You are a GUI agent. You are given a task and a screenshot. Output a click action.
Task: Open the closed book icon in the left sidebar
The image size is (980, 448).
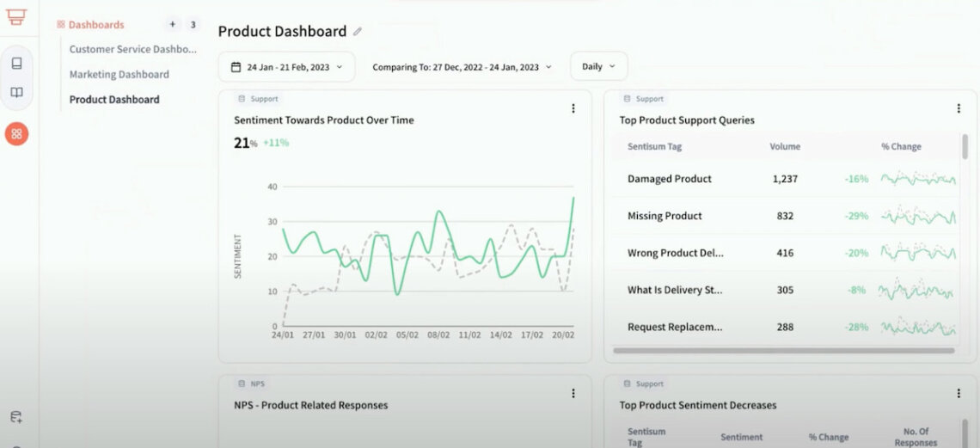17,63
